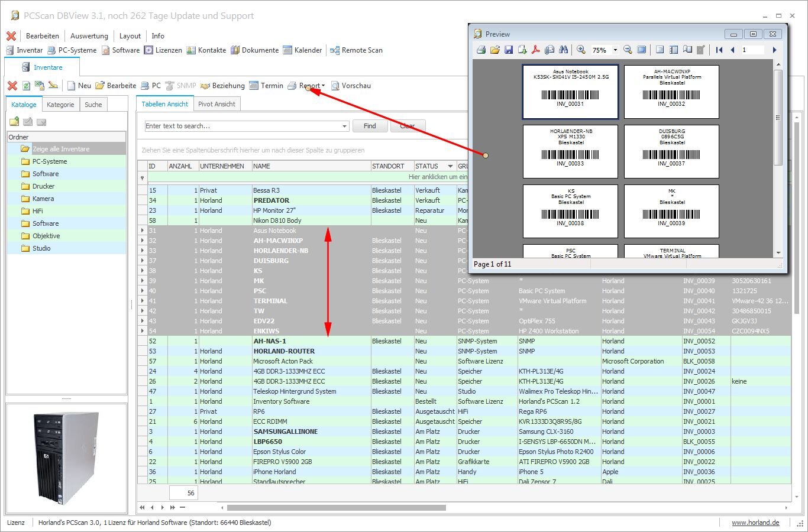Open PC-Systeme module in top toolbar
This screenshot has height=532, width=808.
click(x=72, y=50)
